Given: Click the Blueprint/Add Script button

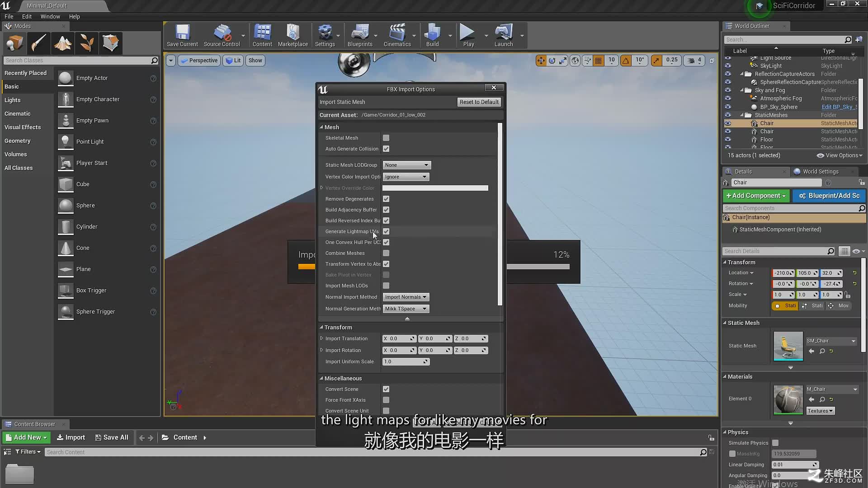Looking at the screenshot, I should (829, 196).
